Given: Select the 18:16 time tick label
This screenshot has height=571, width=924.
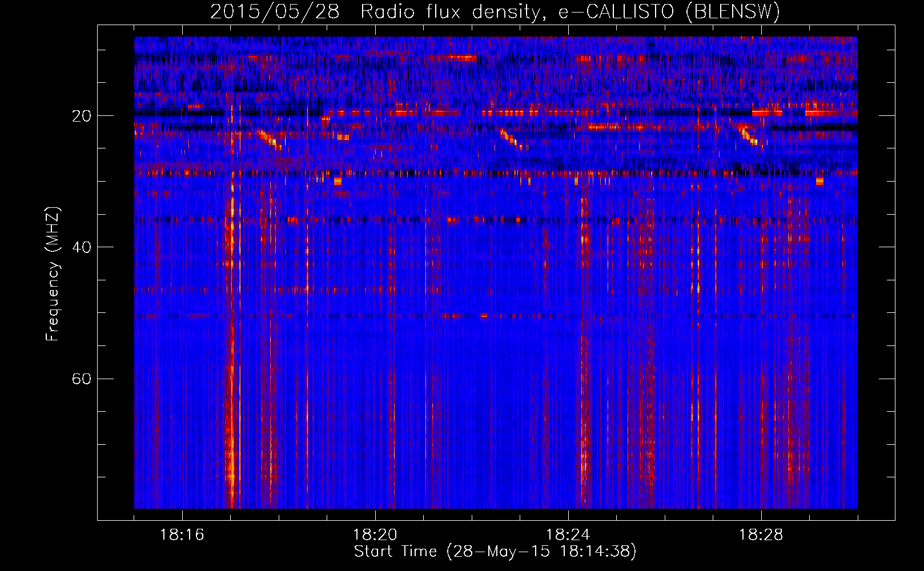Looking at the screenshot, I should (182, 535).
